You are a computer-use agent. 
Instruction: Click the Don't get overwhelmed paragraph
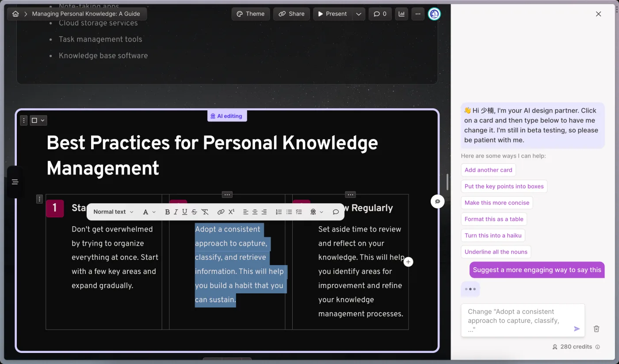point(115,258)
